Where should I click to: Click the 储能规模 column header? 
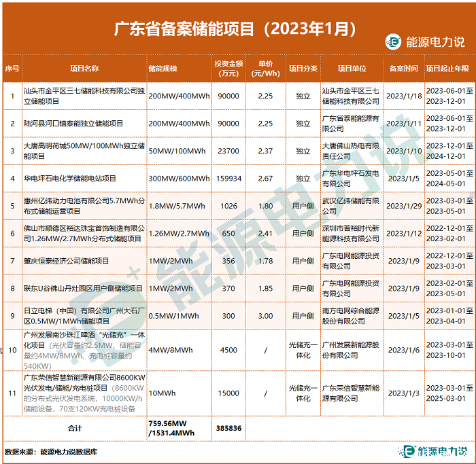pyautogui.click(x=163, y=69)
